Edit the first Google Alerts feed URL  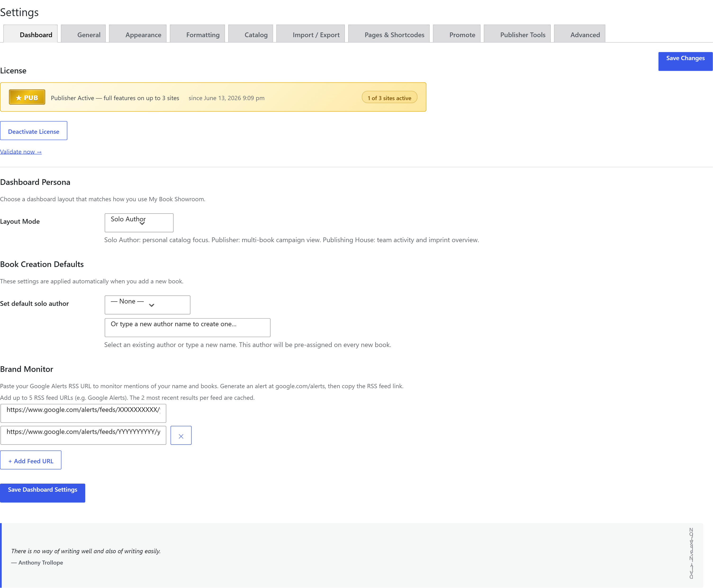(83, 413)
